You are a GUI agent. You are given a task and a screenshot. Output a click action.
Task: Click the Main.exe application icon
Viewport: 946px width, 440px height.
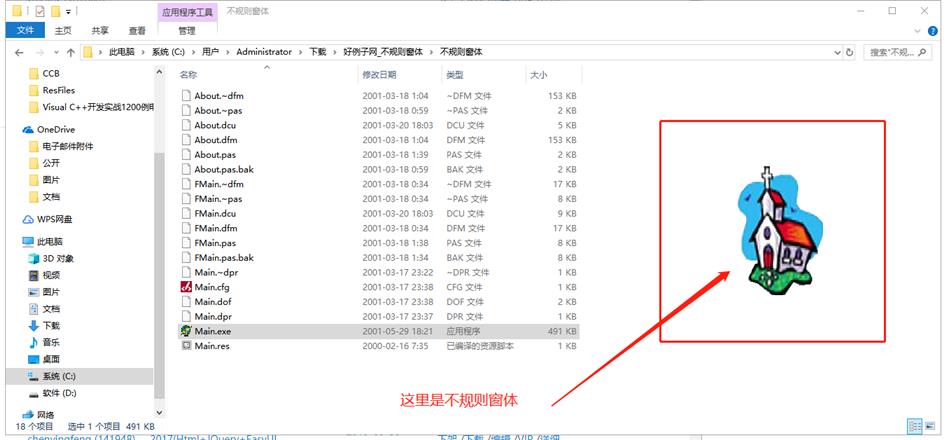pos(186,330)
